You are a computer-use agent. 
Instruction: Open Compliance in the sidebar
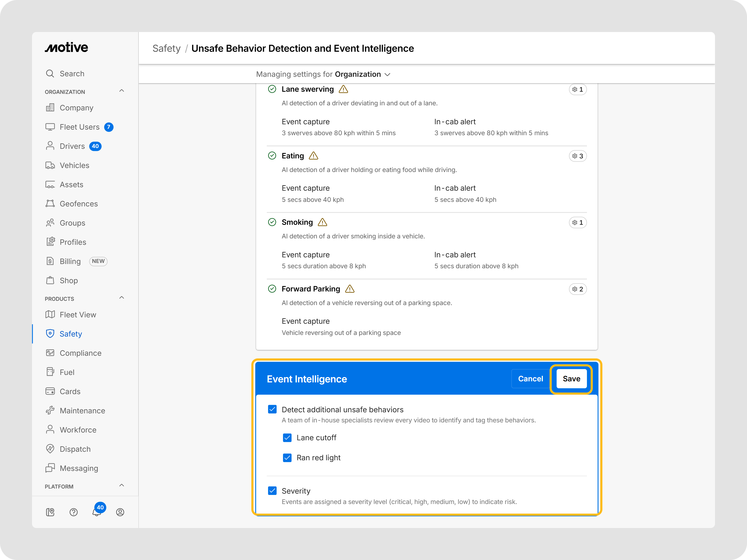[80, 353]
